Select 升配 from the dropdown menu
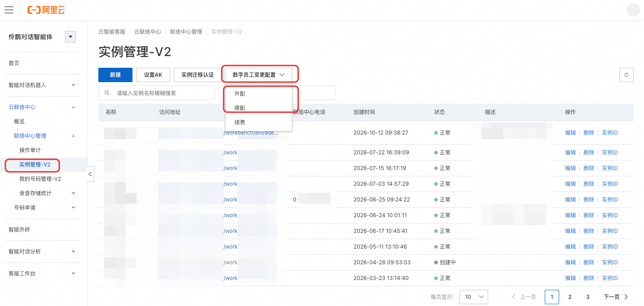 click(x=259, y=94)
